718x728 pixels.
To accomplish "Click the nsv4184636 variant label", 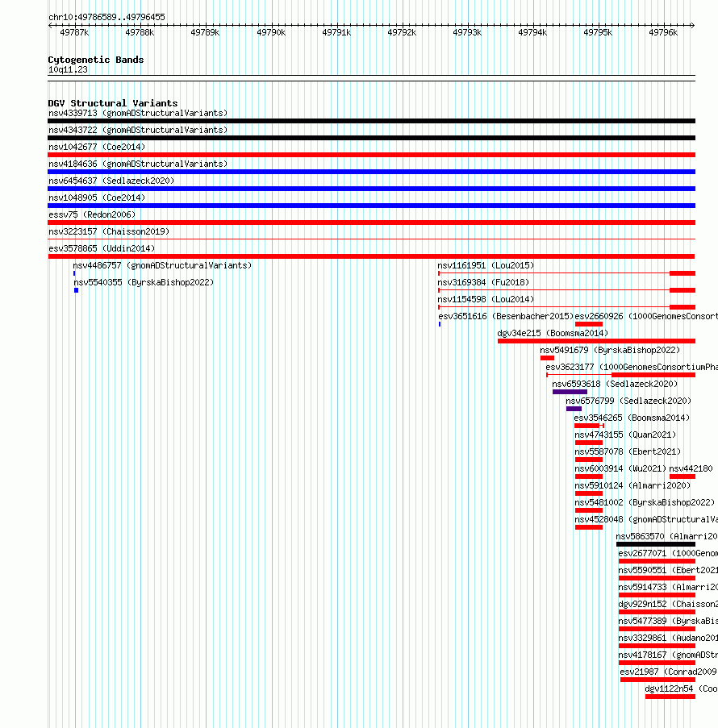I will (x=138, y=164).
